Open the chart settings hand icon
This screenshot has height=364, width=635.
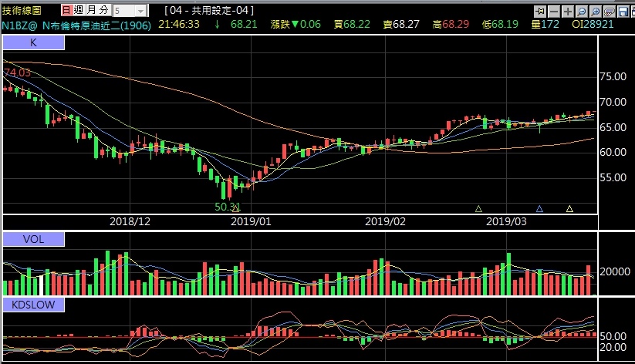coord(610,11)
